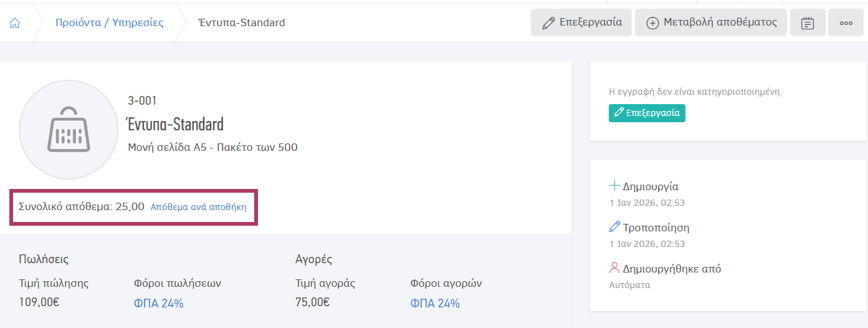This screenshot has width=868, height=328.
Task: Open the purchases tax ΦΠΑ 24% link
Action: [x=435, y=304]
